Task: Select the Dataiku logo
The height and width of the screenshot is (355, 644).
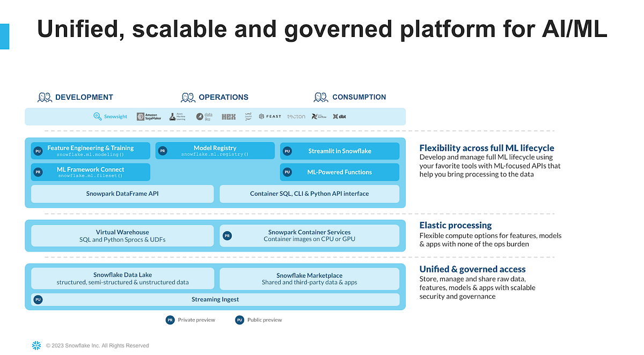Action: 204,116
